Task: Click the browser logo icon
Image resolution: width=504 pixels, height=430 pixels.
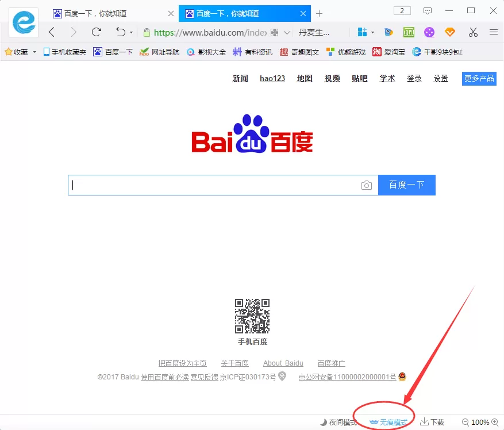Action: tap(24, 22)
